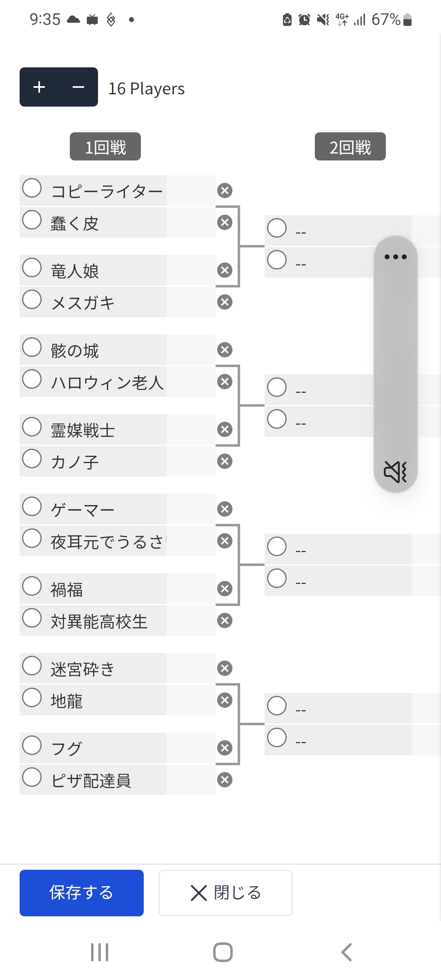The width and height of the screenshot is (441, 980).
Task: Tap the muted speaker icon on volume panel
Action: pyautogui.click(x=395, y=472)
